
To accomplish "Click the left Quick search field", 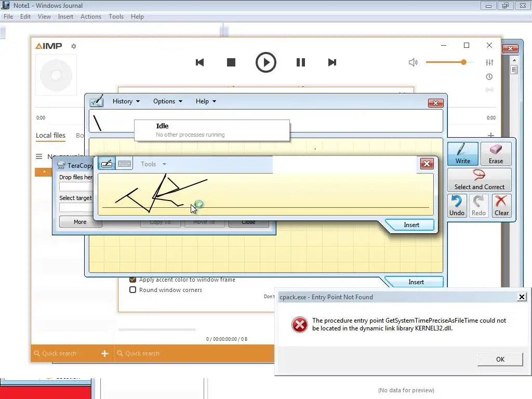I will tap(66, 353).
